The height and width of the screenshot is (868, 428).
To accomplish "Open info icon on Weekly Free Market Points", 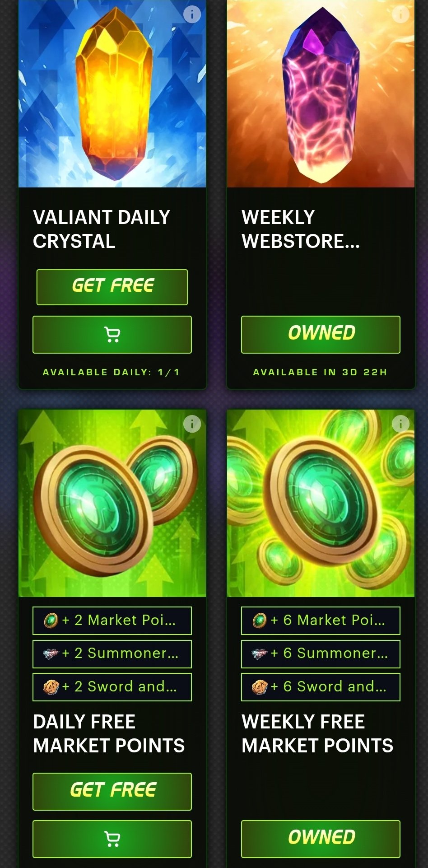I will [x=400, y=424].
